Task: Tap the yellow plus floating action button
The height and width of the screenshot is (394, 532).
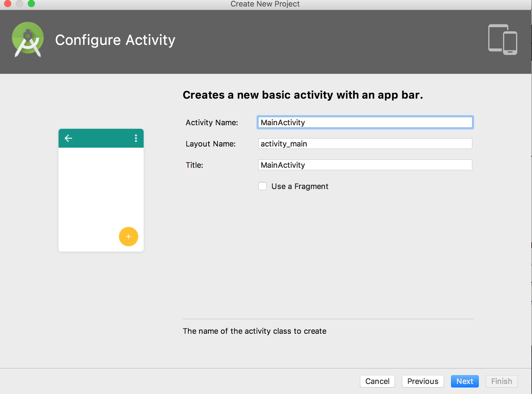Action: coord(129,237)
